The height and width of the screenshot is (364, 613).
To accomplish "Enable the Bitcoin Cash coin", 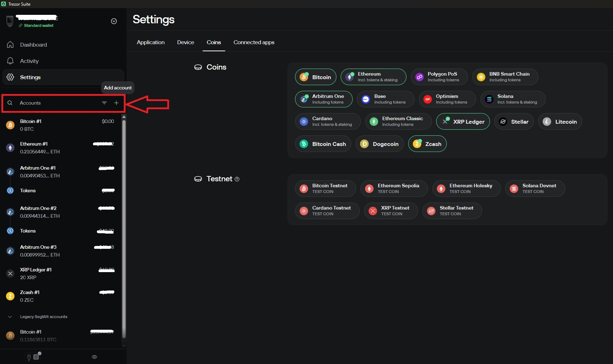I will [x=323, y=144].
